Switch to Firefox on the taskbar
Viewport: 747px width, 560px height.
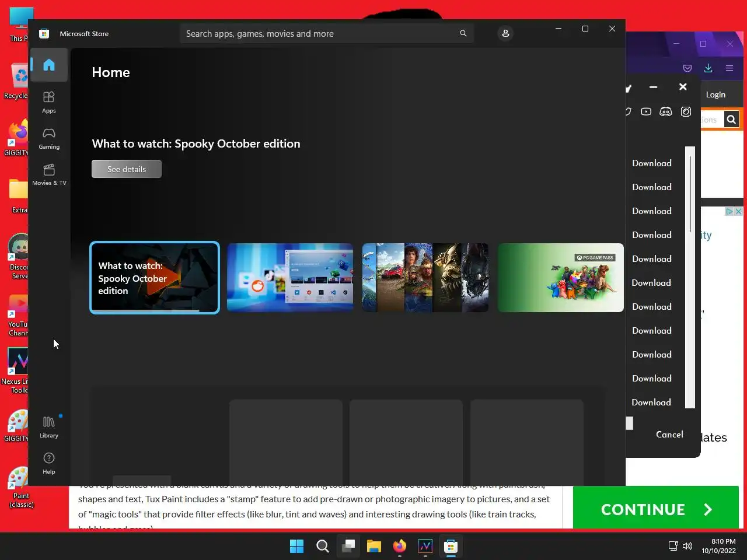pyautogui.click(x=400, y=547)
